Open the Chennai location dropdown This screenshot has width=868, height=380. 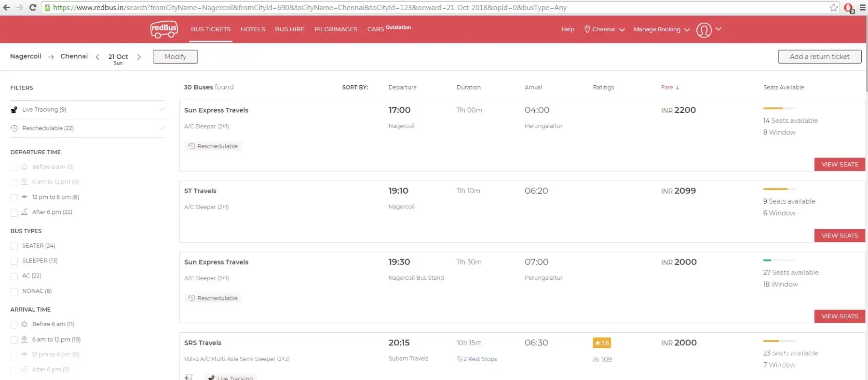pos(604,29)
